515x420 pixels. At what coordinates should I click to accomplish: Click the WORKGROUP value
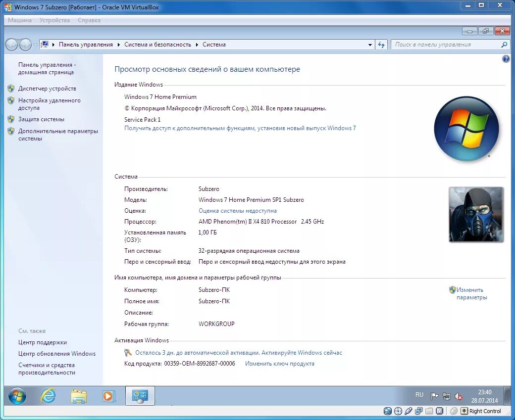[216, 324]
